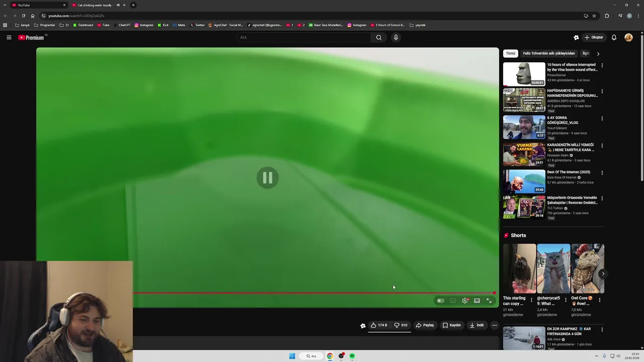
Task: Open Windows Start menu
Action: [292, 356]
